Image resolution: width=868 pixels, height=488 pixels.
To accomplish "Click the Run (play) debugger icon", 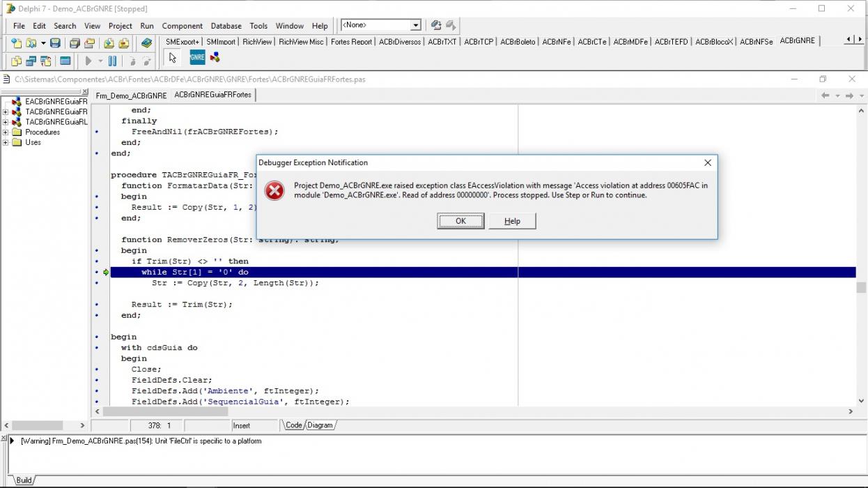I will 88,61.
